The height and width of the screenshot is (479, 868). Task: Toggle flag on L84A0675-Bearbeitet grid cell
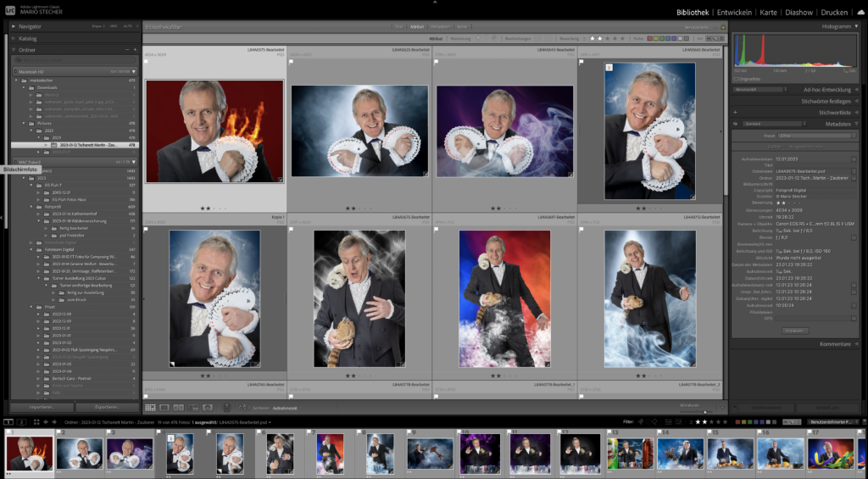coord(292,229)
